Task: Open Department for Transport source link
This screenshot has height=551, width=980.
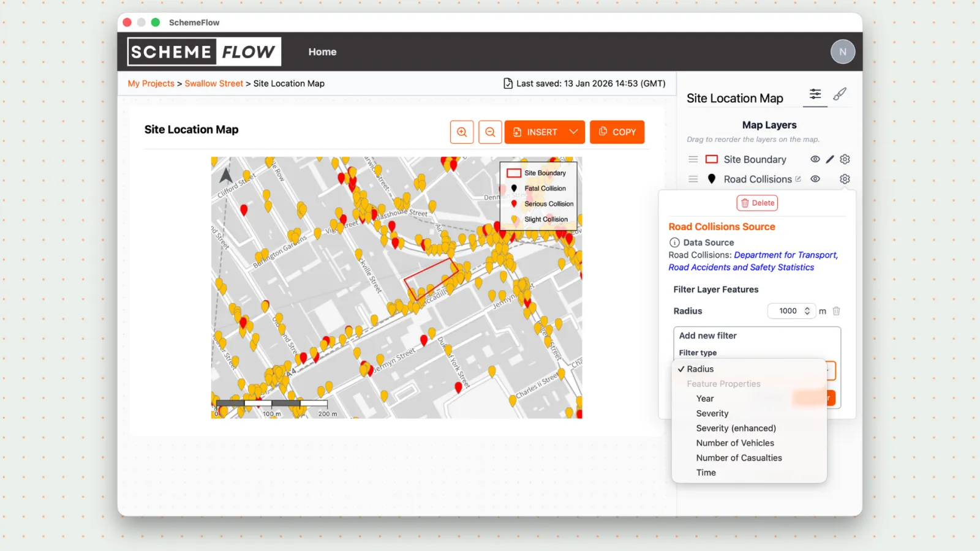Action: pos(753,261)
